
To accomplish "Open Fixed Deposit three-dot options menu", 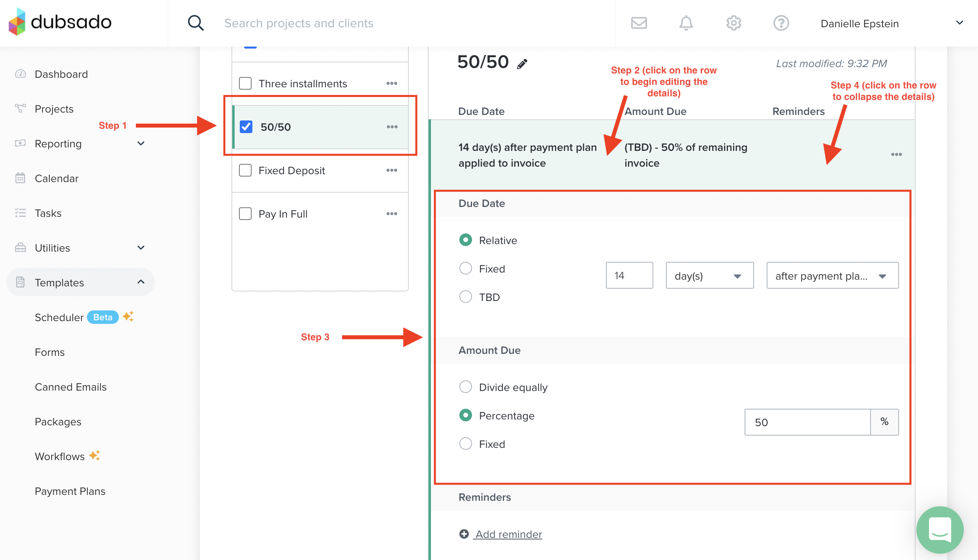I will click(391, 170).
